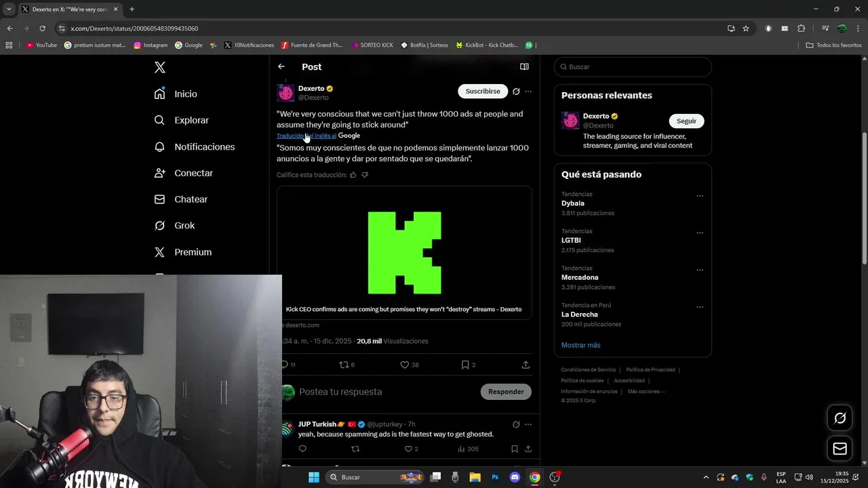The height and width of the screenshot is (488, 868).
Task: Click Chrome address bar URL
Action: (134, 28)
